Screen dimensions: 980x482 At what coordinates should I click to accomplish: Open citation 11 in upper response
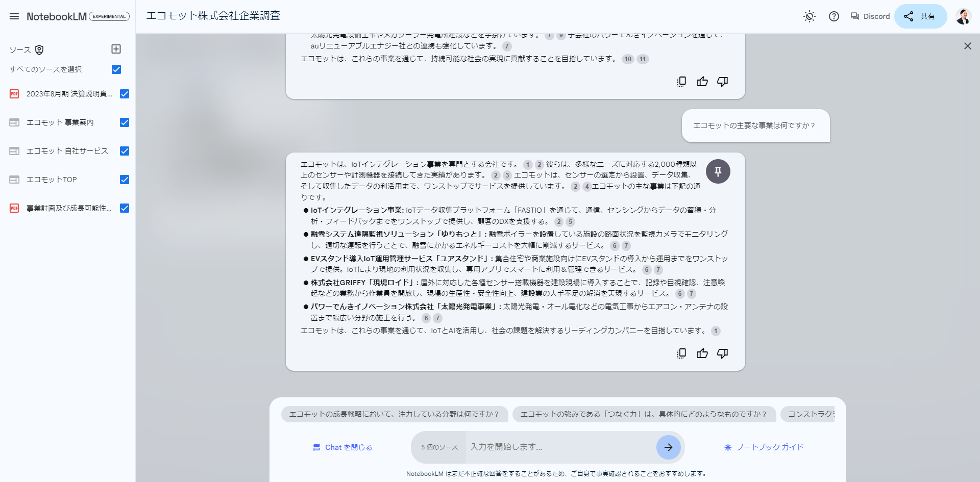point(643,59)
